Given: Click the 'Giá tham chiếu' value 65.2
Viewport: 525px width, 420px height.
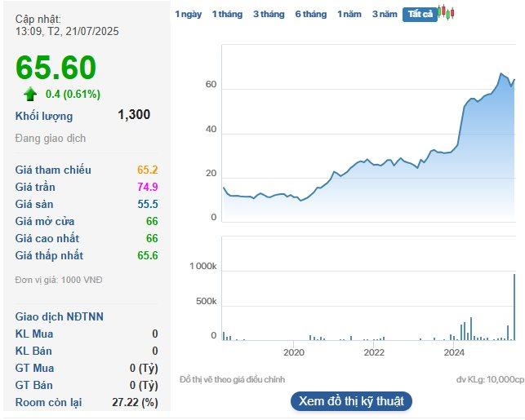Looking at the screenshot, I should [x=147, y=170].
